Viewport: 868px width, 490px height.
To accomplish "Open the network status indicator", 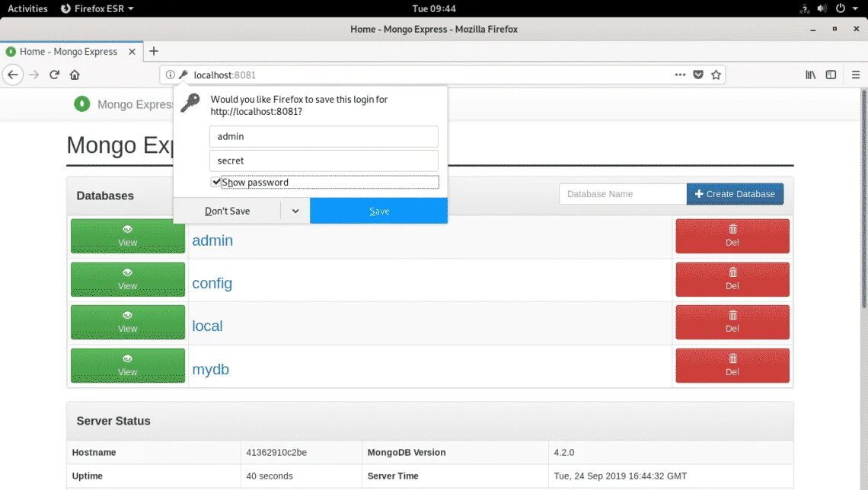I will point(804,8).
